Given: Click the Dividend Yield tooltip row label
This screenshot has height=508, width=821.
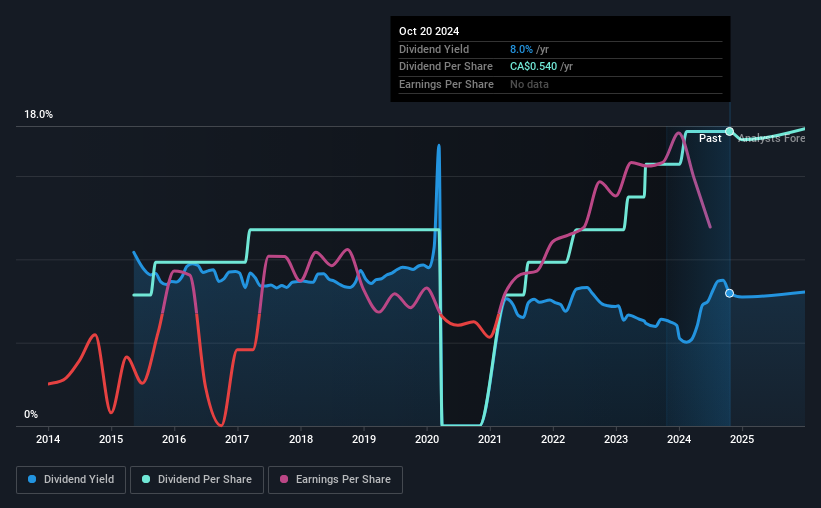Looking at the screenshot, I should [x=434, y=49].
